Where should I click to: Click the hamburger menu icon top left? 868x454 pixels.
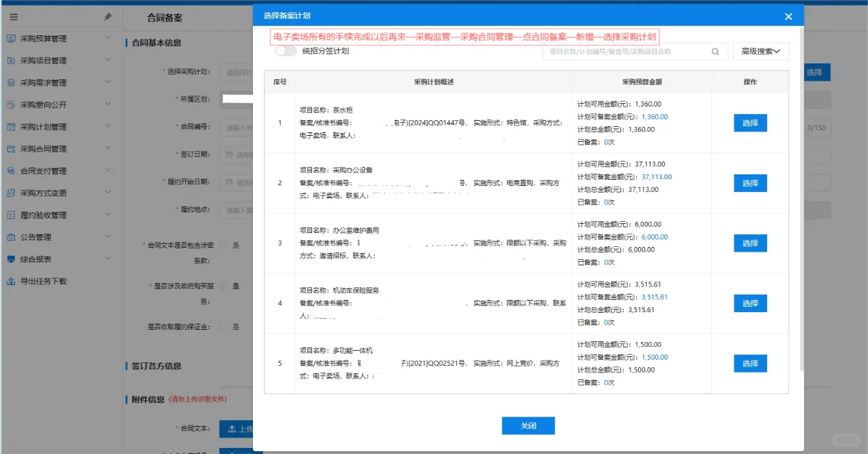click(14, 16)
